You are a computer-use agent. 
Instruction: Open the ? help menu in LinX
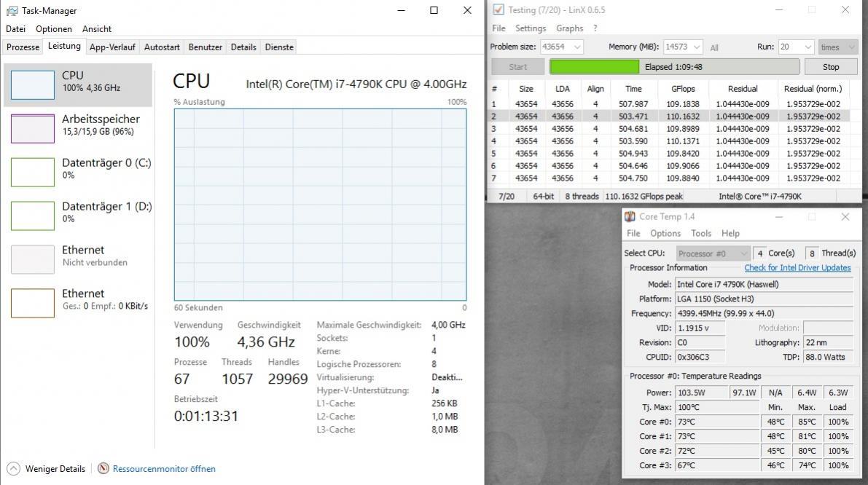595,28
